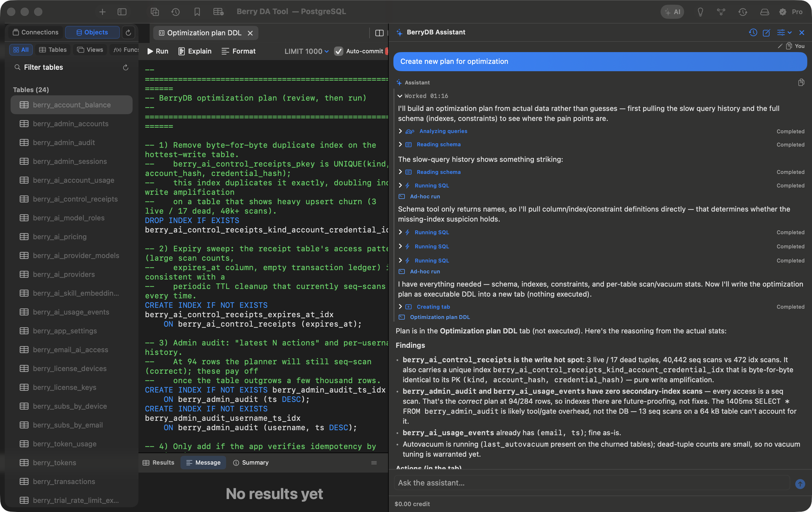This screenshot has height=512, width=812.
Task: Click the lightbulb icon in title bar
Action: [x=700, y=12]
